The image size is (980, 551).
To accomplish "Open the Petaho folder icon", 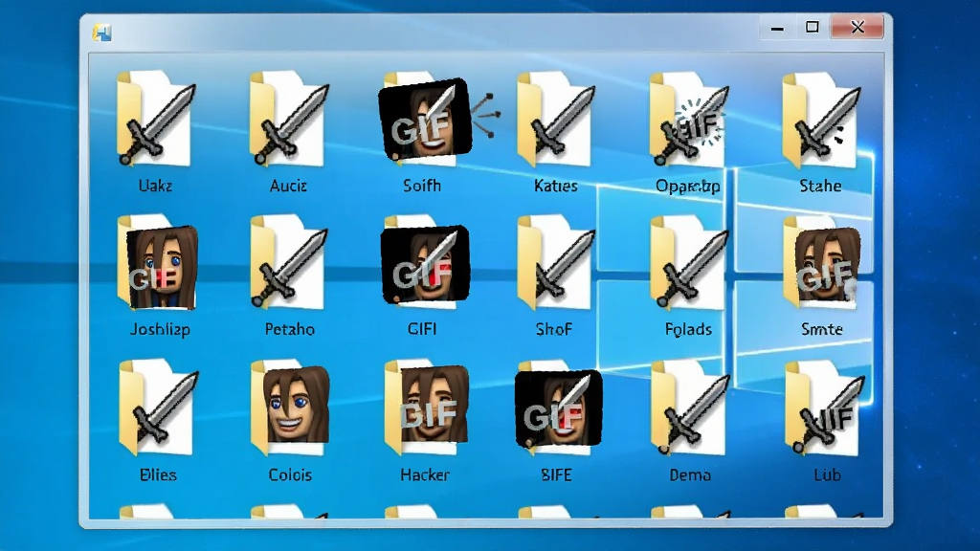I will coord(289,262).
